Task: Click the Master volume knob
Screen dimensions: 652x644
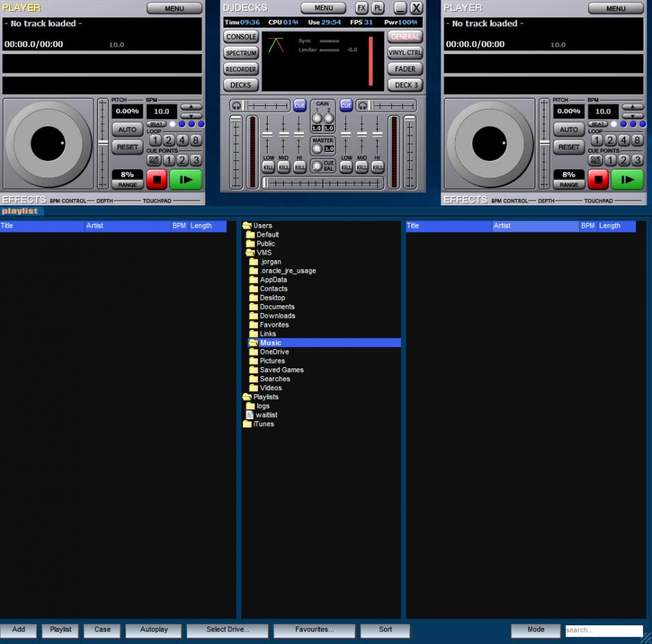Action: point(318,149)
